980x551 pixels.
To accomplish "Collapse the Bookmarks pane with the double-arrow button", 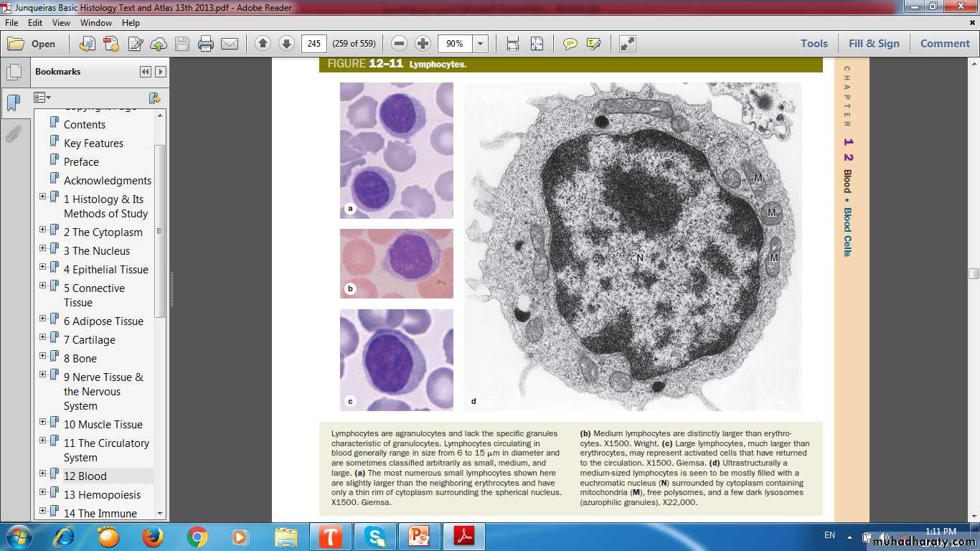I will [146, 72].
